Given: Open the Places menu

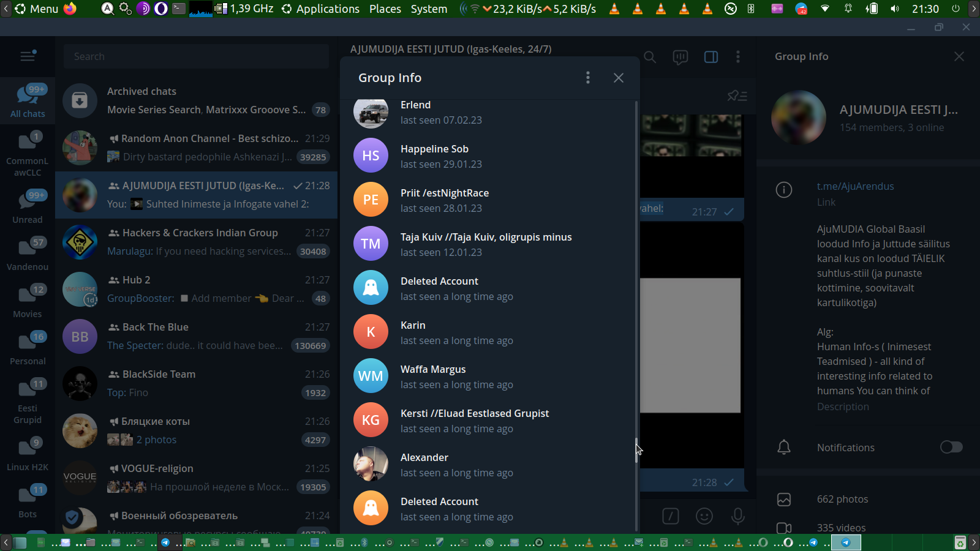Looking at the screenshot, I should tap(385, 9).
